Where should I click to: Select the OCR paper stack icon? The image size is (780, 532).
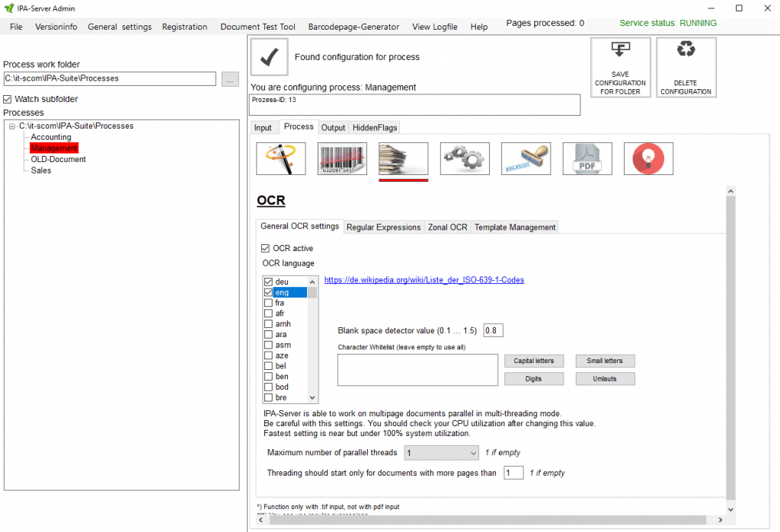403,158
